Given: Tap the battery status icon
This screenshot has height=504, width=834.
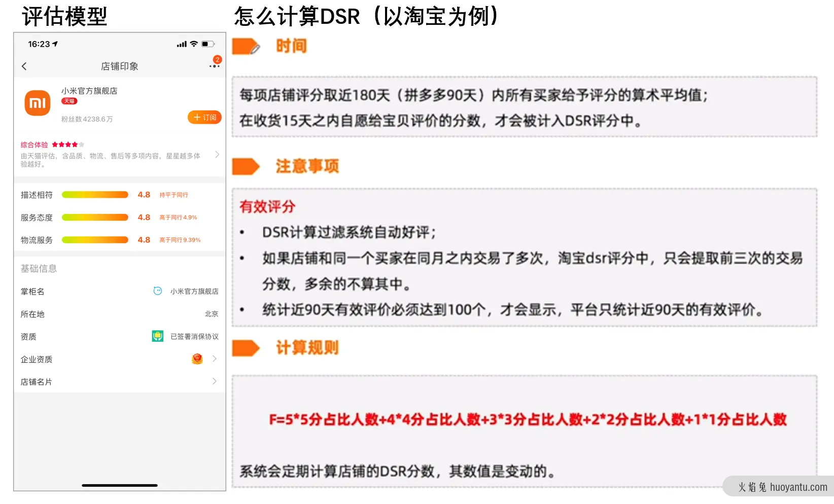Looking at the screenshot, I should [x=207, y=44].
